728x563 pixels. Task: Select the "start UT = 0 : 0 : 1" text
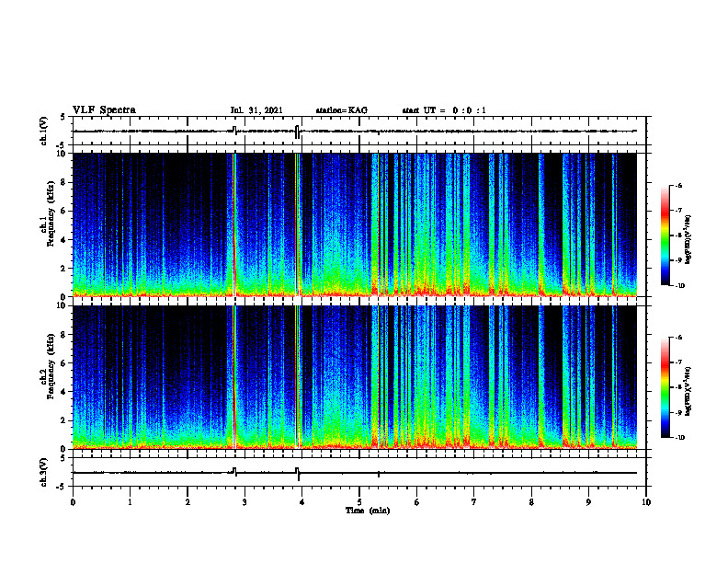click(x=444, y=110)
